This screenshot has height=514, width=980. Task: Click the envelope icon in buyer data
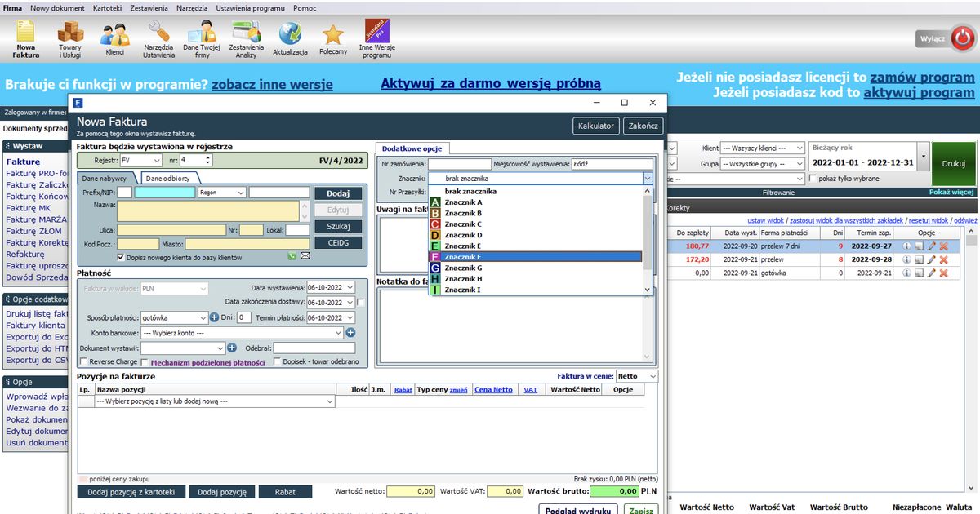[x=305, y=256]
